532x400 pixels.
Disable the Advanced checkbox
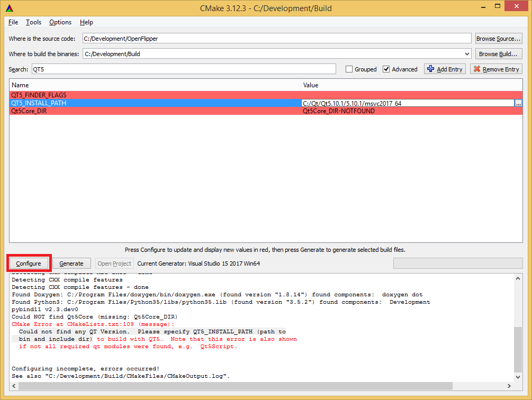[385, 69]
